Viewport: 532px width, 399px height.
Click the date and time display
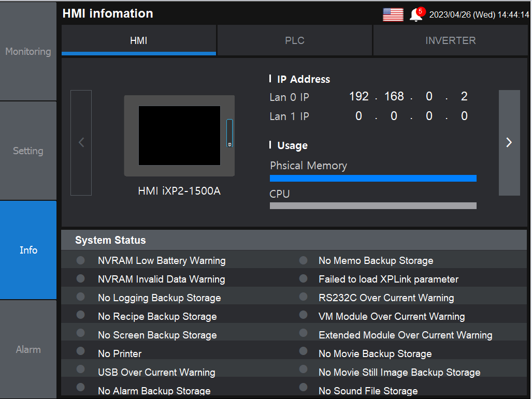(x=479, y=14)
